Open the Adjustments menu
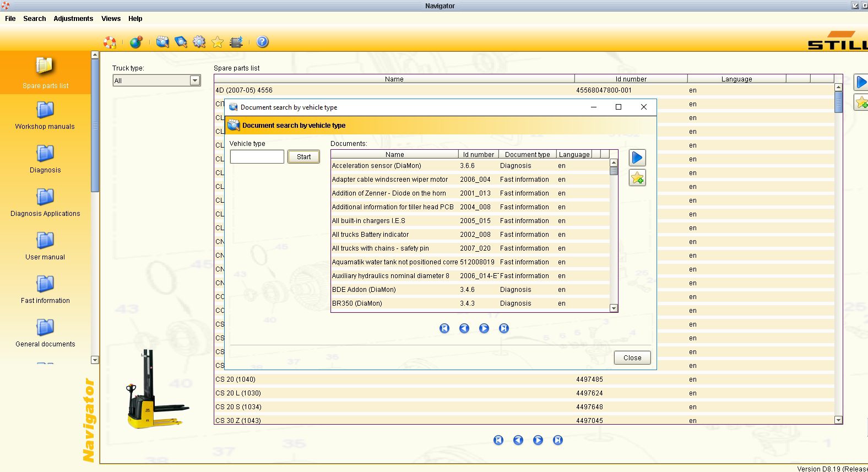Image resolution: width=868 pixels, height=472 pixels. pos(73,19)
